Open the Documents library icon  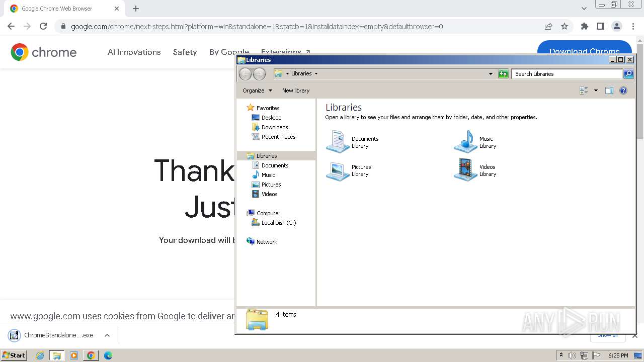click(x=338, y=142)
